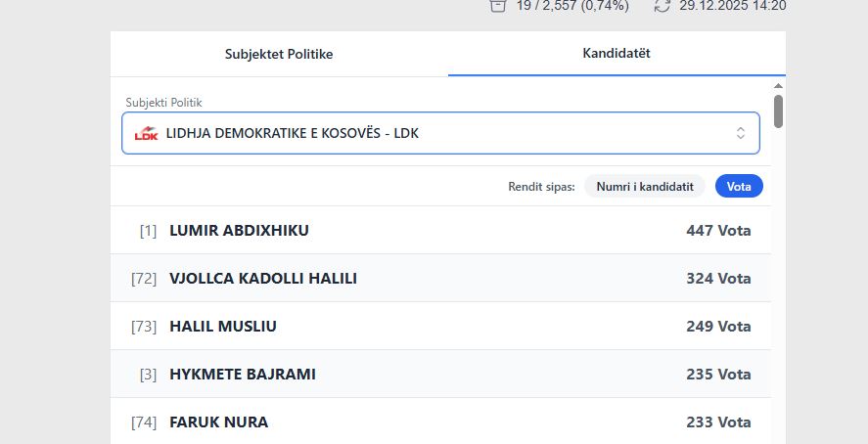Select the Faruk Nura candidate name
The image size is (868, 444).
pos(219,422)
